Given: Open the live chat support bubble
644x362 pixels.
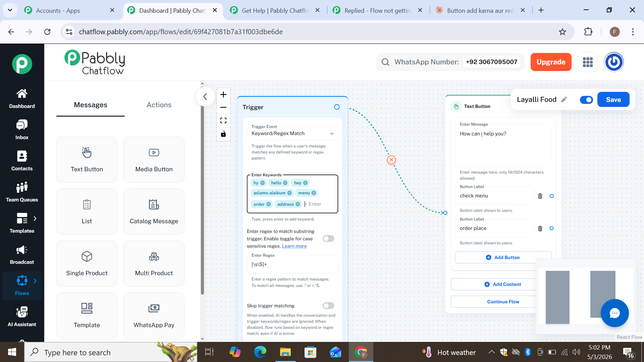Looking at the screenshot, I should point(614,313).
